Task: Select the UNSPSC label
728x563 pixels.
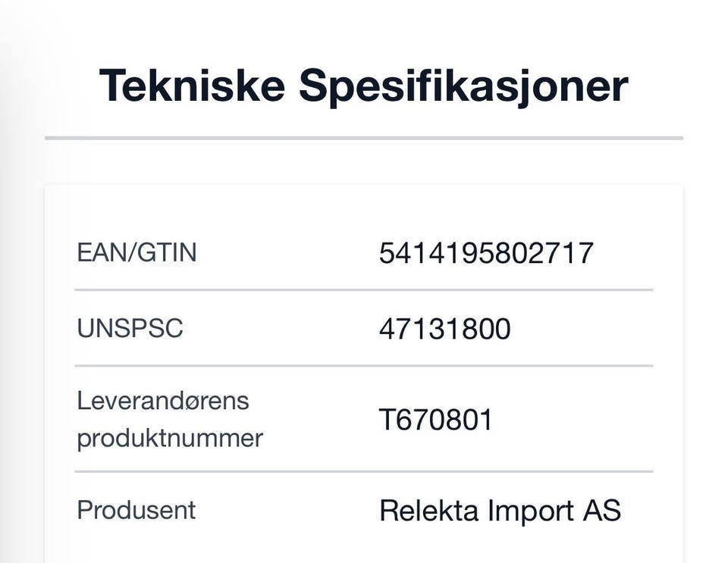Action: click(130, 328)
